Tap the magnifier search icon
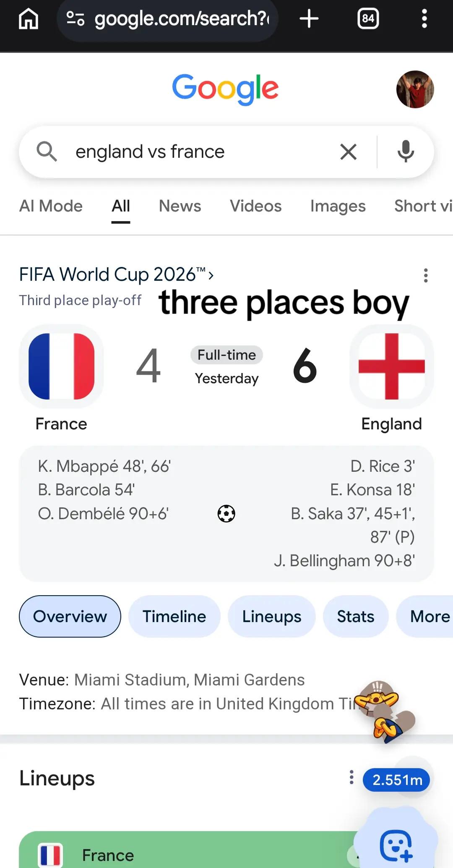Viewport: 453px width, 868px height. tap(47, 152)
